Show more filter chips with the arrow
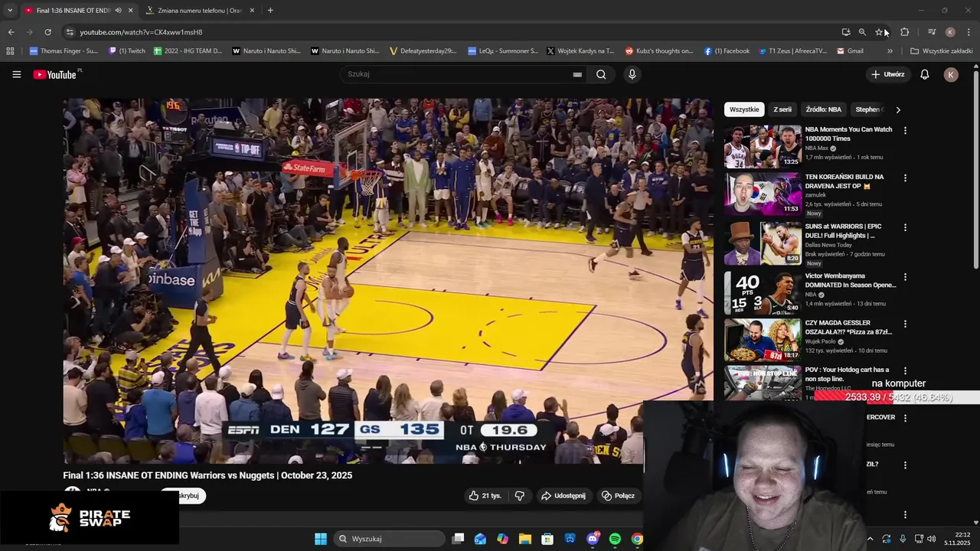 [x=898, y=109]
